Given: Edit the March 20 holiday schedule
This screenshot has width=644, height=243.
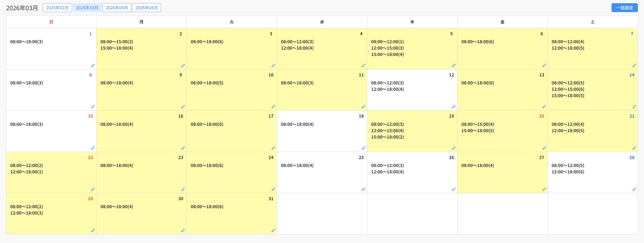Looking at the screenshot, I should pyautogui.click(x=544, y=148).
